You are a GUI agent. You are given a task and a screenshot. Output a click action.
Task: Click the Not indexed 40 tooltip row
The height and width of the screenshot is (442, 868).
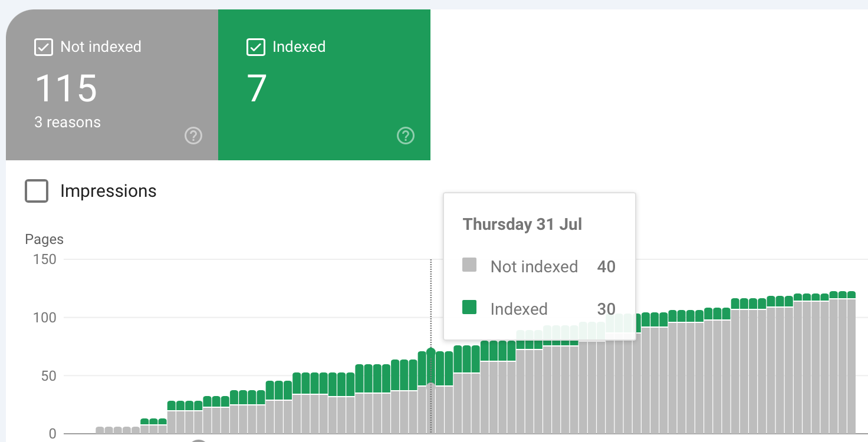click(539, 266)
